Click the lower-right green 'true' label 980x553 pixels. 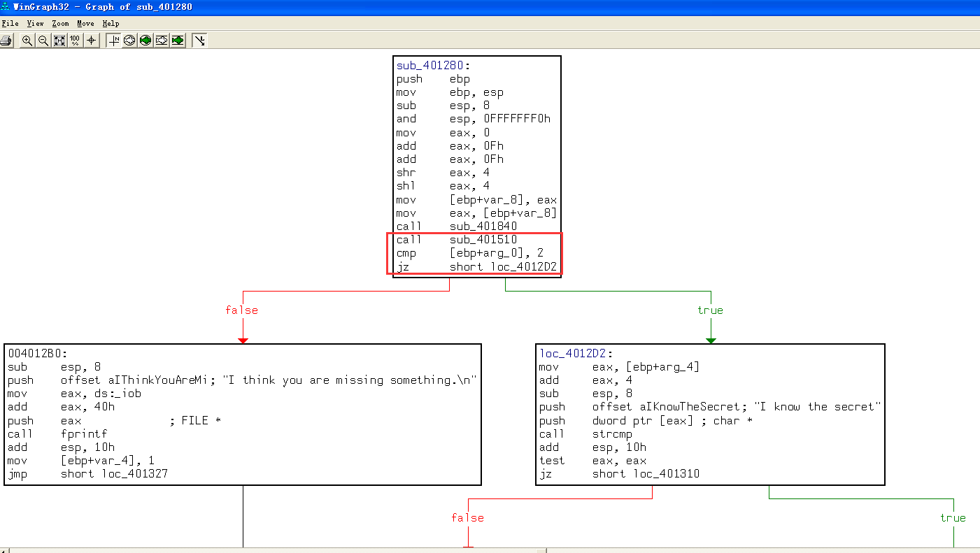pos(953,518)
